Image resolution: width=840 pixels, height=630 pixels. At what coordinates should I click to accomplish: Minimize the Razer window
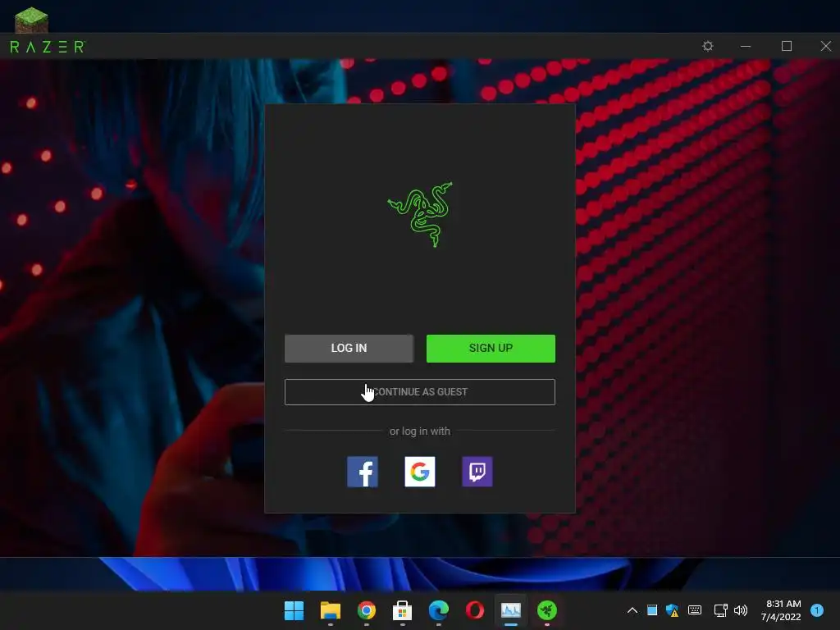[745, 46]
